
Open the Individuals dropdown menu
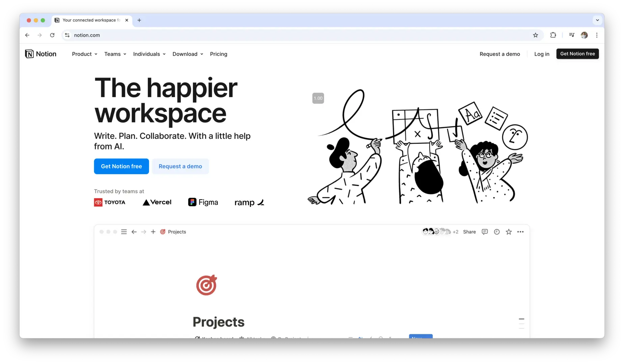(x=149, y=54)
